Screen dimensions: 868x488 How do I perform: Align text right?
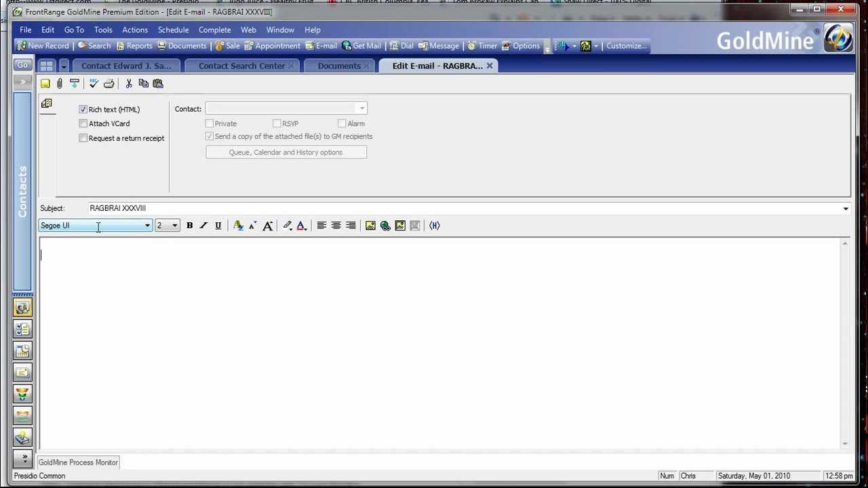(x=351, y=226)
